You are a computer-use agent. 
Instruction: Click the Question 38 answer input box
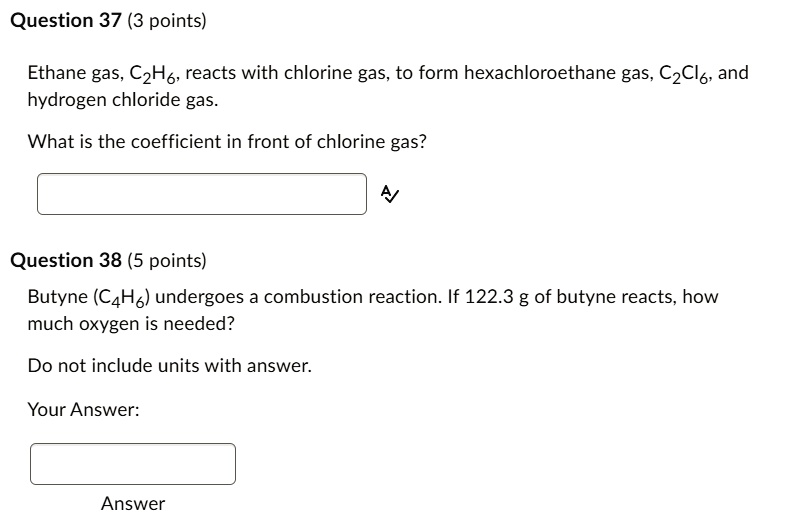tap(133, 464)
